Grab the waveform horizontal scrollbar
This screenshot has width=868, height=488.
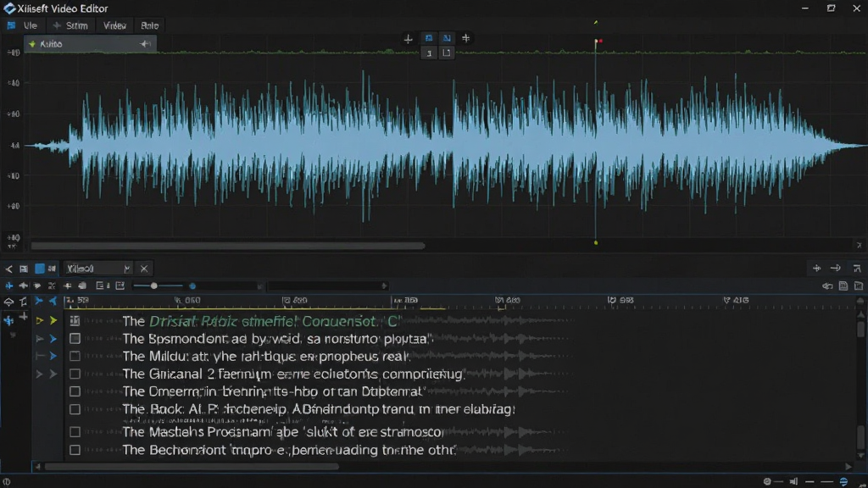pyautogui.click(x=228, y=246)
